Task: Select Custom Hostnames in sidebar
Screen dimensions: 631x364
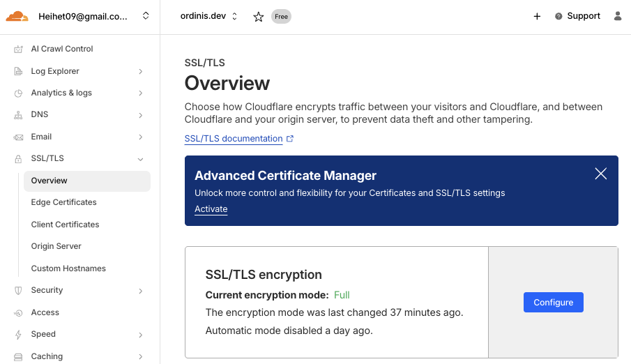Action: click(68, 268)
